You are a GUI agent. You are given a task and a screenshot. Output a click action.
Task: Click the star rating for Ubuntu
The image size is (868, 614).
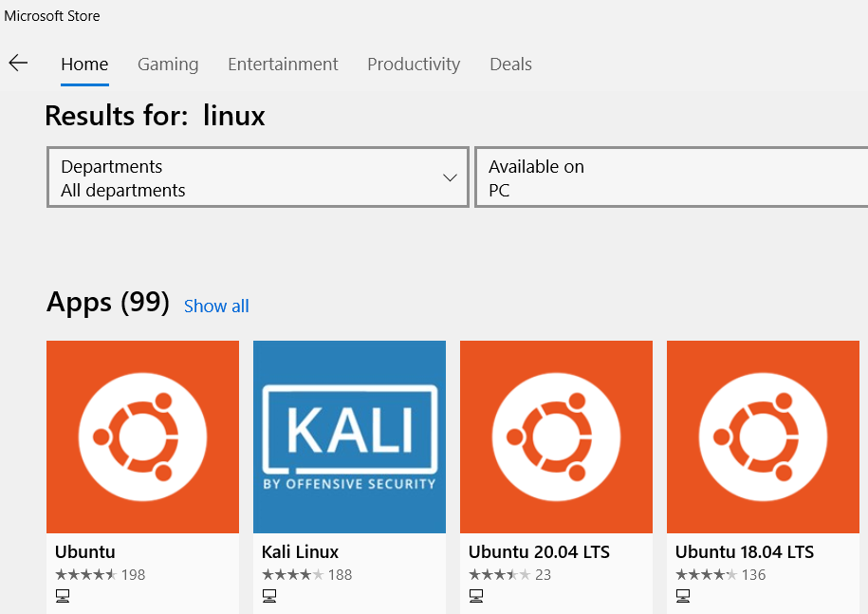point(85,575)
